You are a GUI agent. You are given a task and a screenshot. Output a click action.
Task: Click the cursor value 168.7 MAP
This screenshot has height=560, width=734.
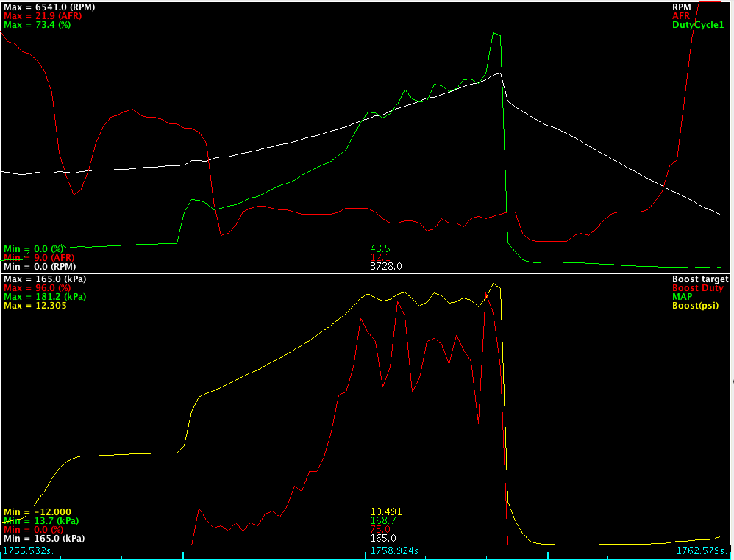(x=383, y=521)
